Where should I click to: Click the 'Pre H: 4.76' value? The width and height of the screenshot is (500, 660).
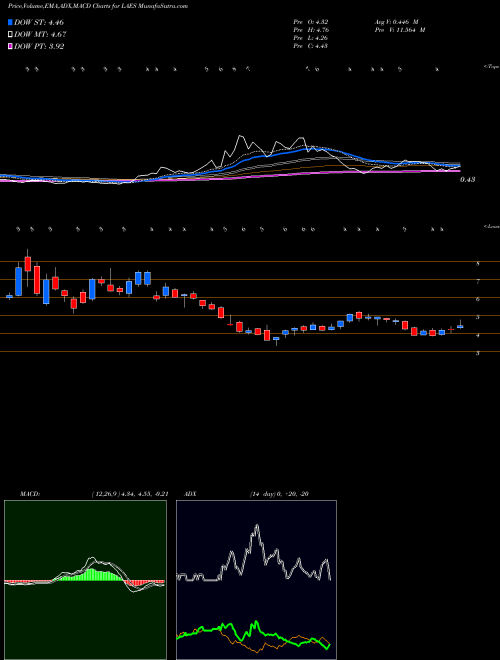pos(311,30)
